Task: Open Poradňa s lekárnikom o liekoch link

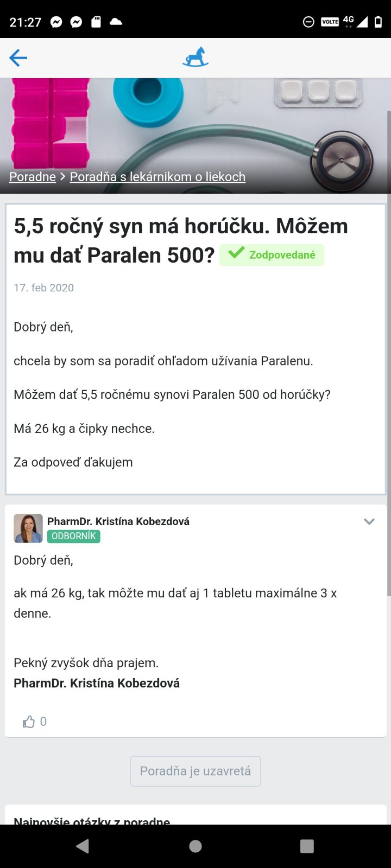Action: (157, 177)
